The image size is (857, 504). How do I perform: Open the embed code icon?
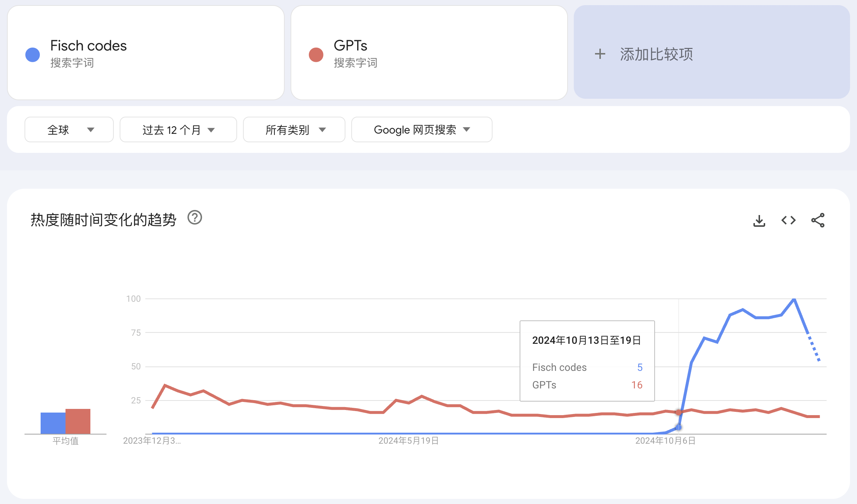pyautogui.click(x=789, y=220)
